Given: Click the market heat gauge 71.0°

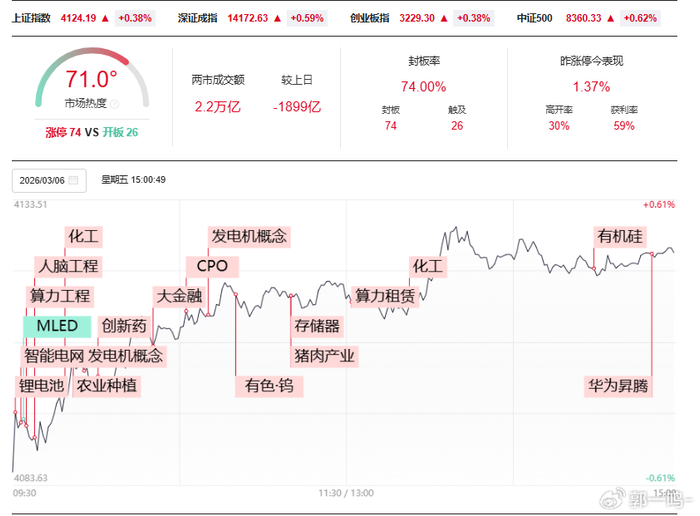Looking at the screenshot, I should (92, 79).
